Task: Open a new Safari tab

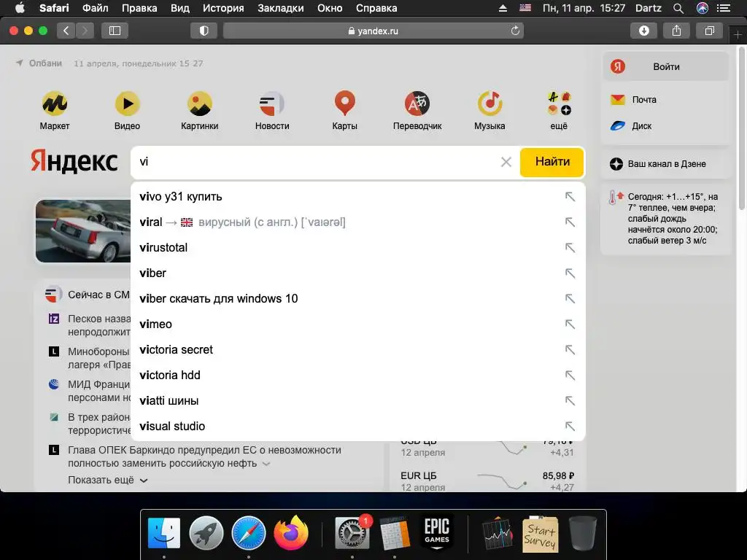Action: (738, 35)
